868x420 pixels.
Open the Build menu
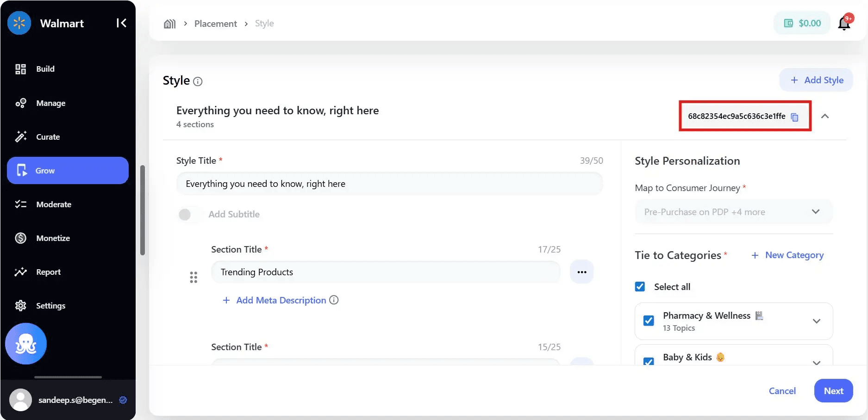[x=68, y=69]
